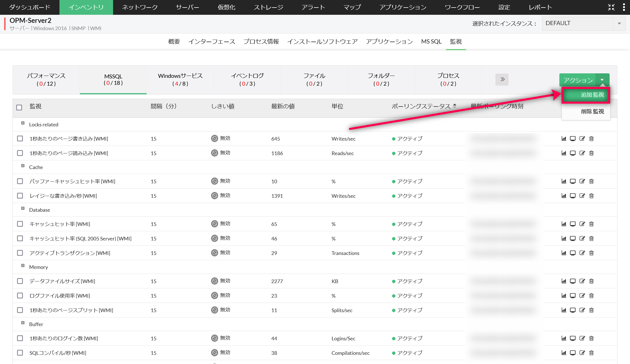Open the DEFAULT instance dropdown
The image size is (630, 364).
(619, 23)
